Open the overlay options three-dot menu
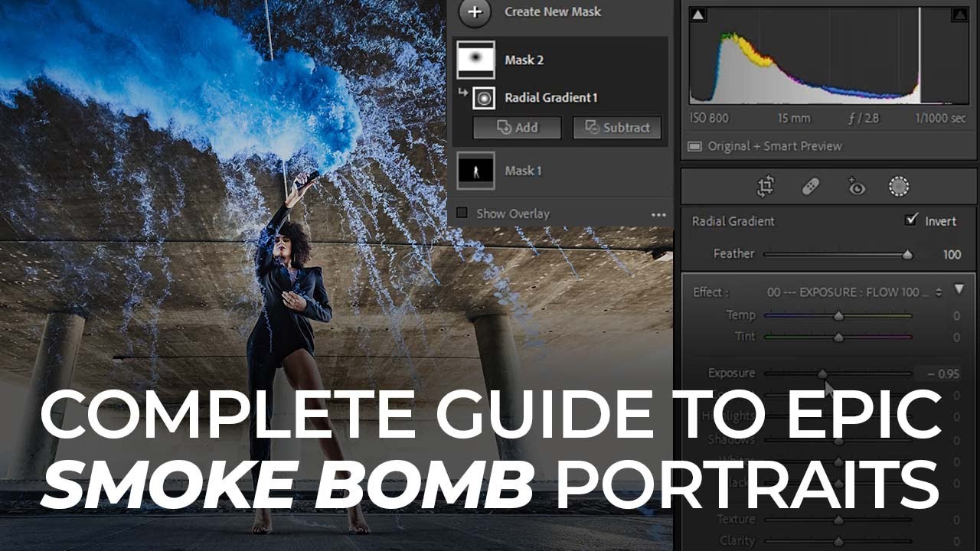The image size is (980, 551). click(658, 215)
